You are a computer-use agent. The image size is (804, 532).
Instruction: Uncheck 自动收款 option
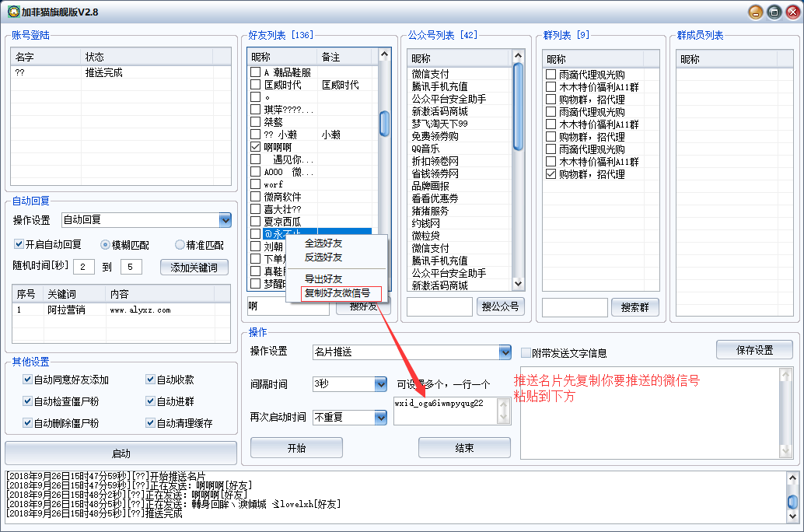click(150, 380)
